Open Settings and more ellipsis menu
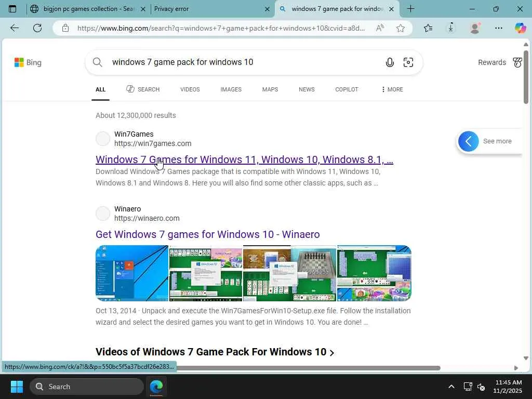The height and width of the screenshot is (399, 532). tap(498, 28)
